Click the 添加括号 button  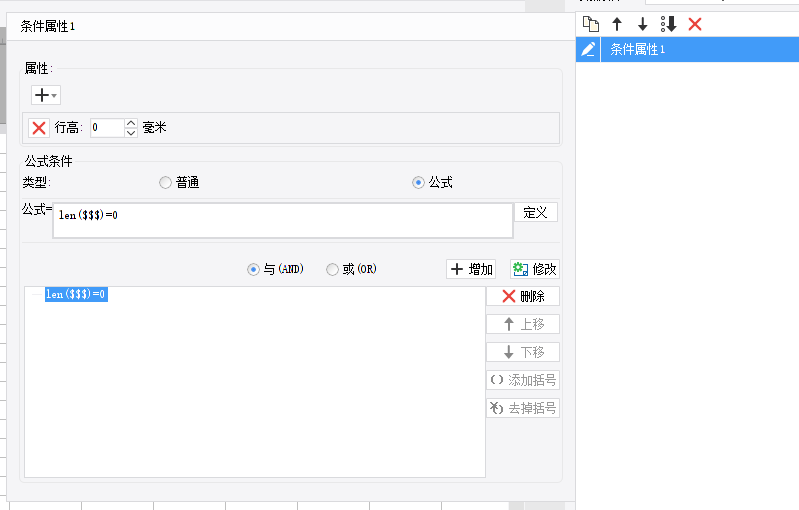click(523, 380)
